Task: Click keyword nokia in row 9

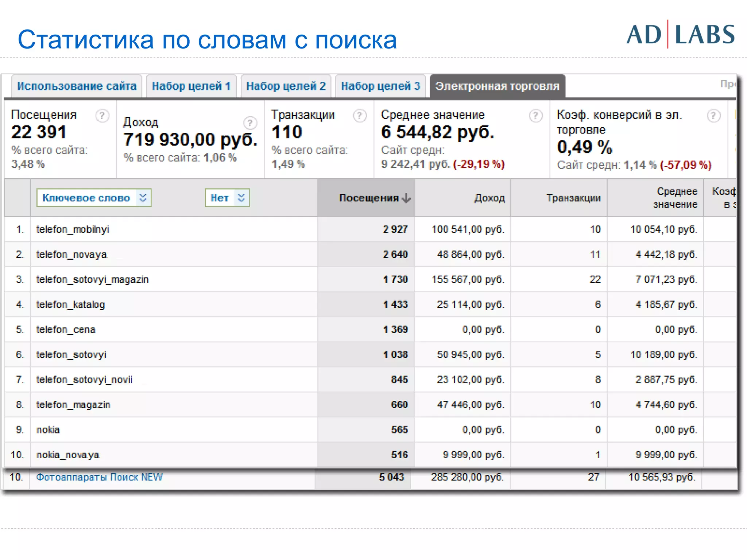Action: click(48, 430)
